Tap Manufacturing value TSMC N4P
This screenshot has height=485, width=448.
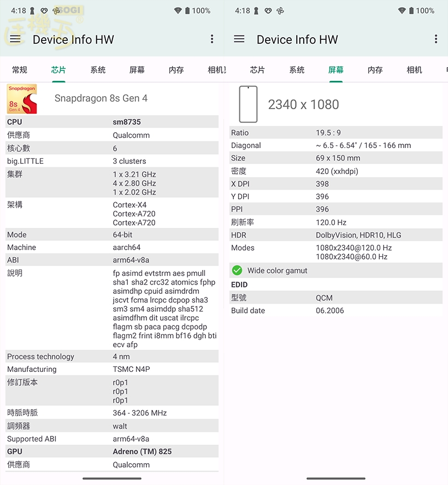[x=131, y=369]
